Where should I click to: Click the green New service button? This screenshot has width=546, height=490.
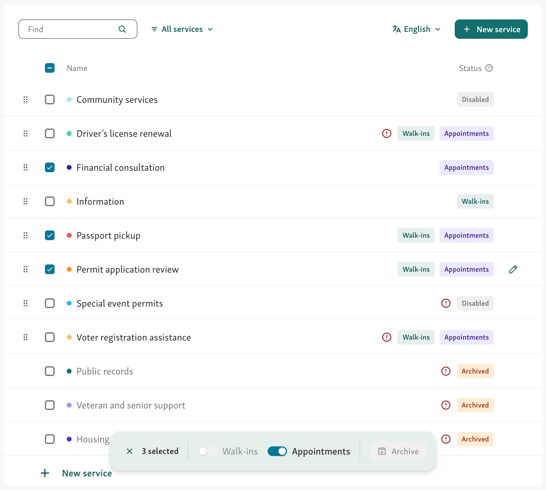click(491, 29)
